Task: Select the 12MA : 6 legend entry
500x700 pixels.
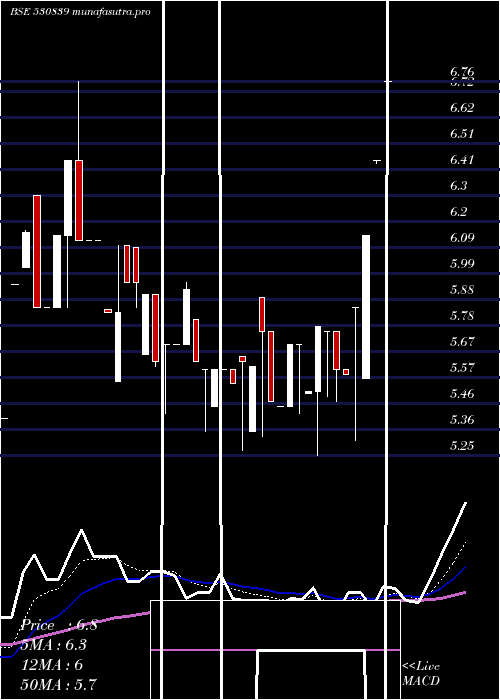Action: 52,665
